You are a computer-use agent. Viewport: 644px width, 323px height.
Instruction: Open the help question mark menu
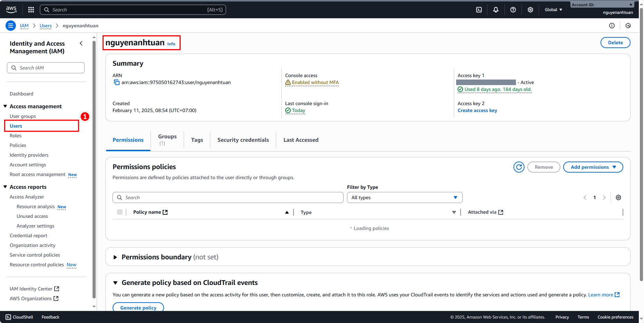coord(513,10)
